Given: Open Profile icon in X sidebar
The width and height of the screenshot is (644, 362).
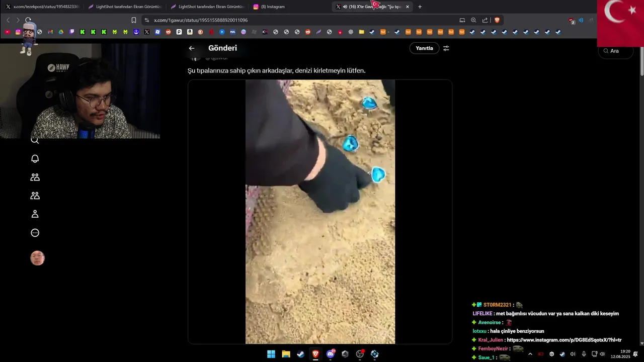Looking at the screenshot, I should coord(35,214).
